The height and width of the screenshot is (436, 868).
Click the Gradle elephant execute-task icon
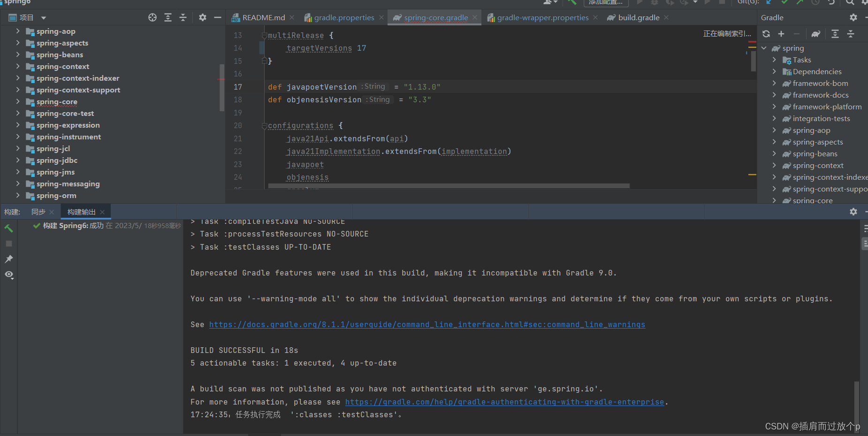click(x=816, y=34)
